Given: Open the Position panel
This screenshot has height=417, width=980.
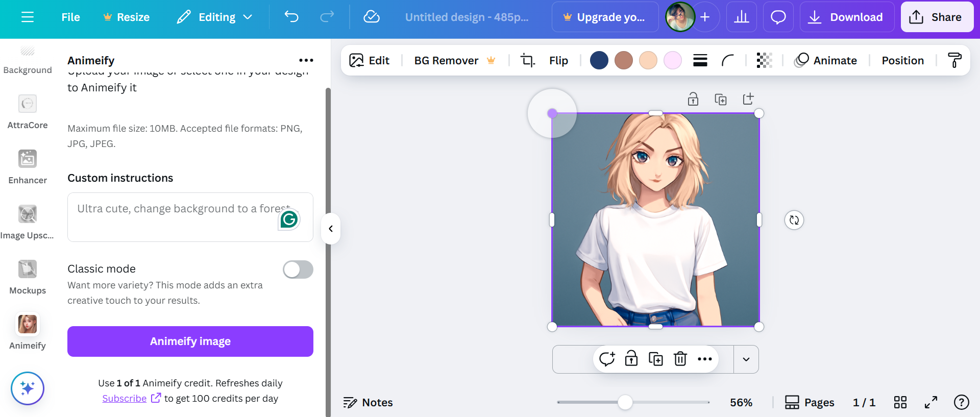Looking at the screenshot, I should (x=902, y=60).
